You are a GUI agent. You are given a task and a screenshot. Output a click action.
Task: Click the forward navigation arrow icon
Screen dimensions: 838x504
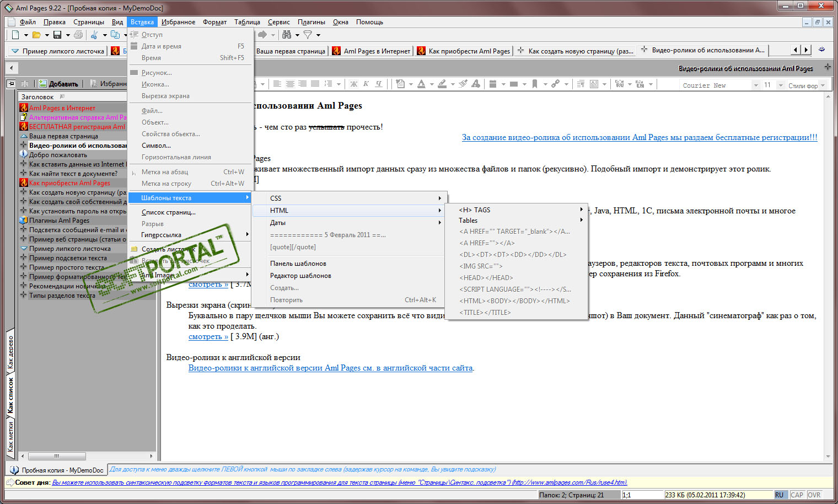point(262,35)
